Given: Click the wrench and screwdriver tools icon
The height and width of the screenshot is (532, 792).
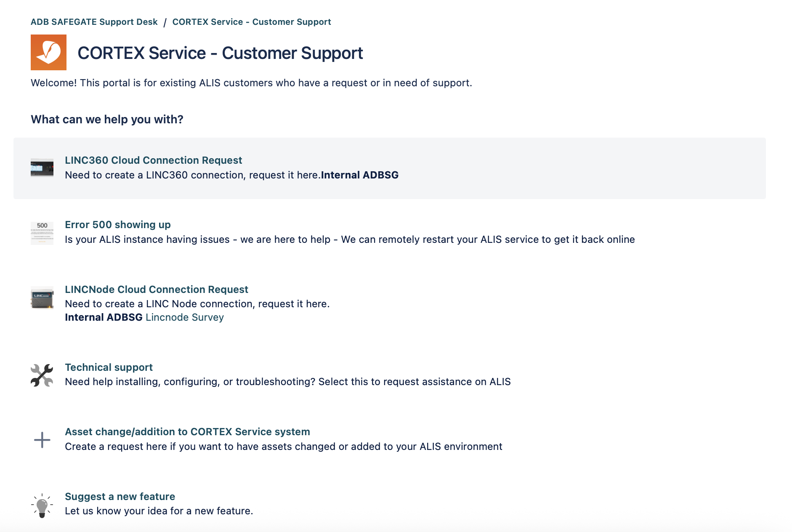Looking at the screenshot, I should [42, 375].
